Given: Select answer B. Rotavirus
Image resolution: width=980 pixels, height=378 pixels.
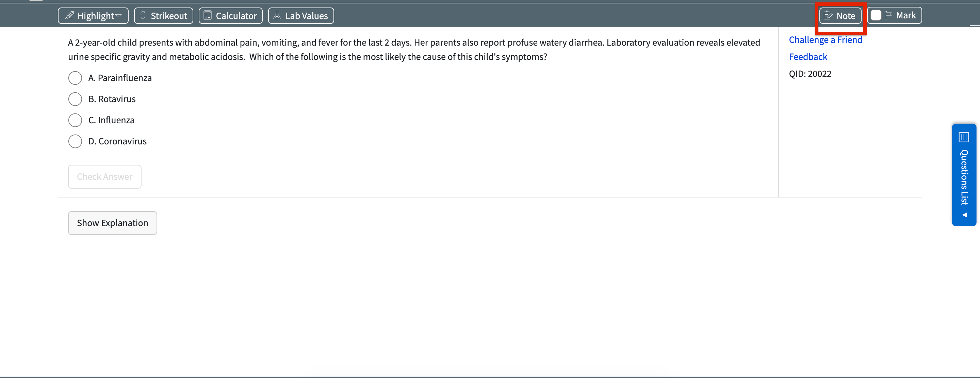Looking at the screenshot, I should pos(75,99).
